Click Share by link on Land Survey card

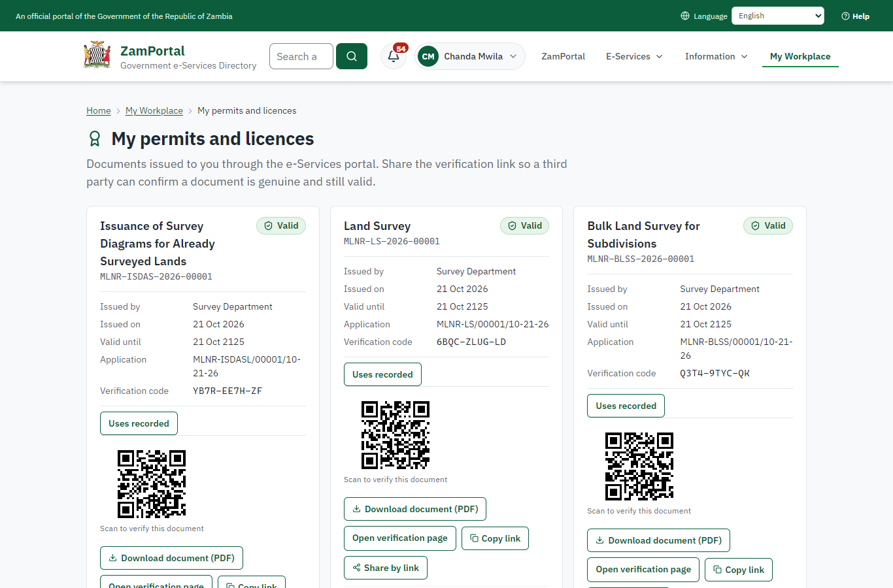point(386,568)
